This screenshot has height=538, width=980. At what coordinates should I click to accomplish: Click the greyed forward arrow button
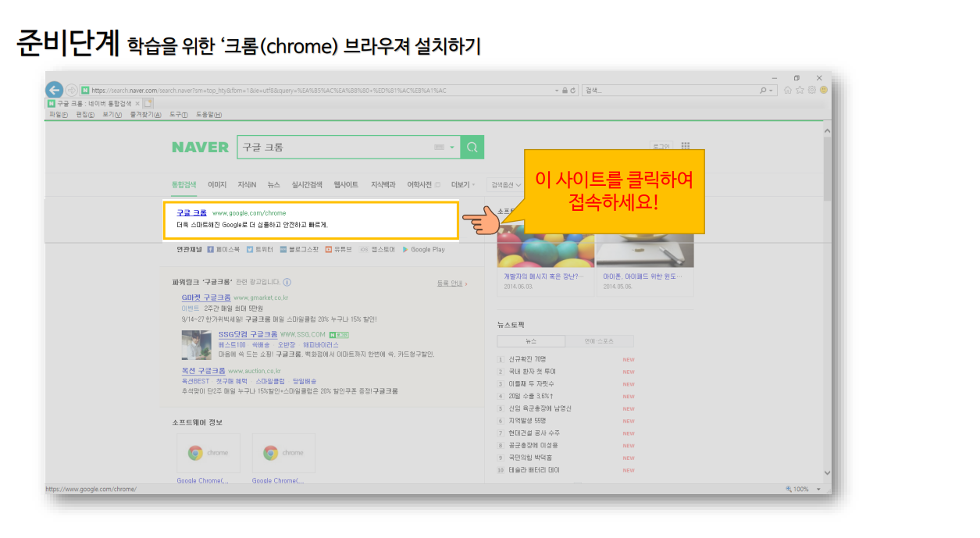click(x=72, y=90)
